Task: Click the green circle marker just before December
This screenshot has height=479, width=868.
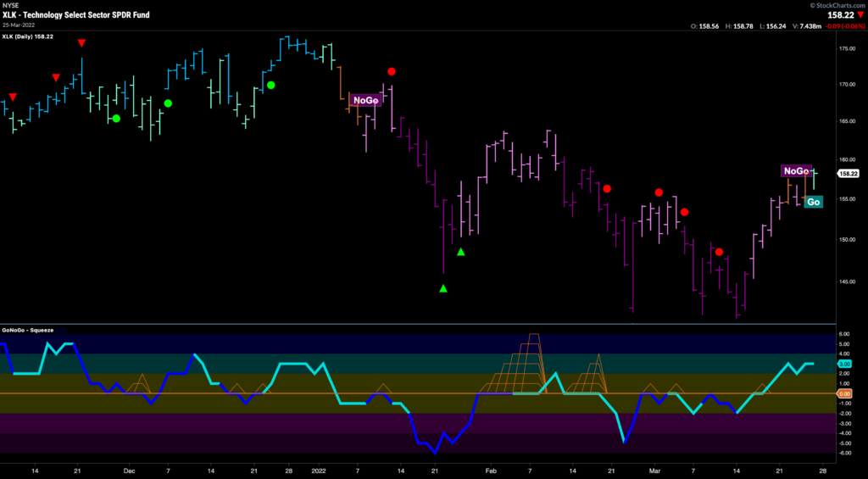Action: 115,119
